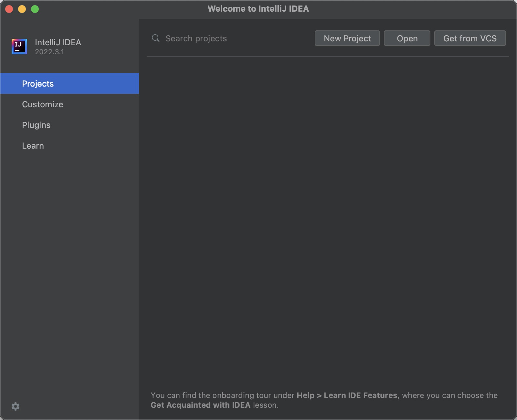Click the IntelliJ IDEA logo icon
The height and width of the screenshot is (420, 517).
[19, 47]
